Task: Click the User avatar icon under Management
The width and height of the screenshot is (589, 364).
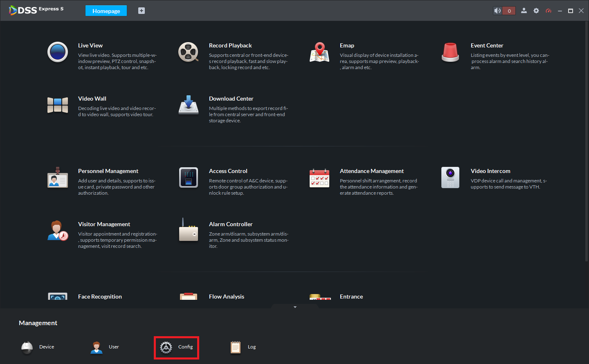Action: (x=97, y=347)
